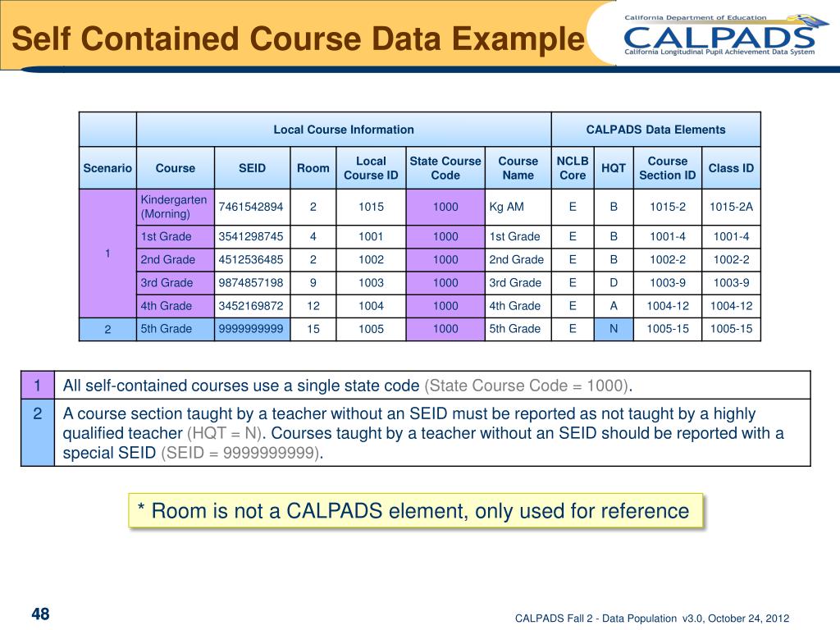840x630 pixels.
Task: Select Course Section ID 1001-4
Action: pyautogui.click(x=668, y=237)
